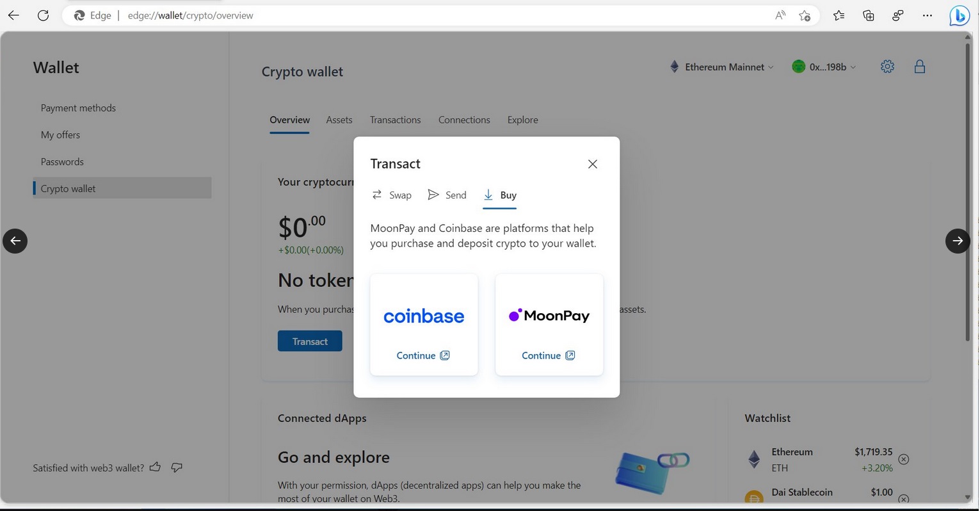Open the Assets tab

(339, 120)
